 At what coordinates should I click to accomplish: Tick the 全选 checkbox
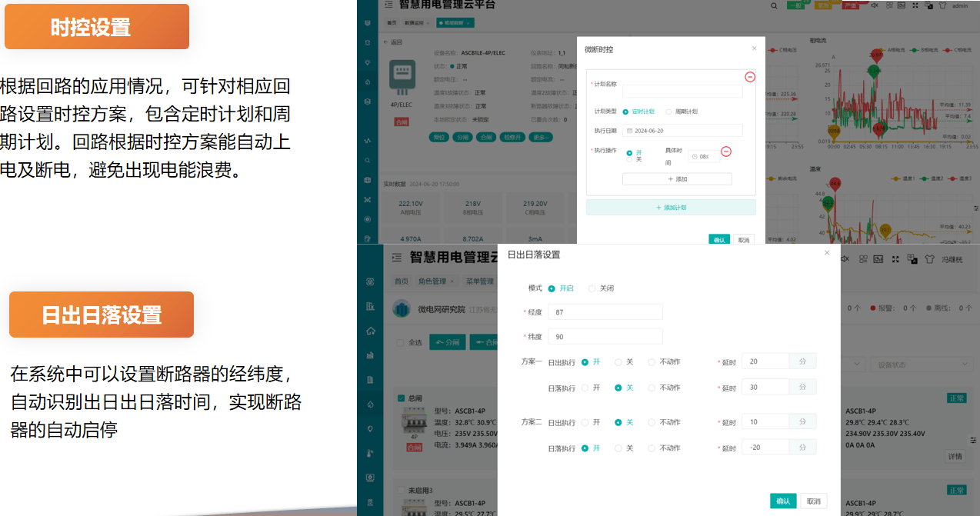point(399,342)
